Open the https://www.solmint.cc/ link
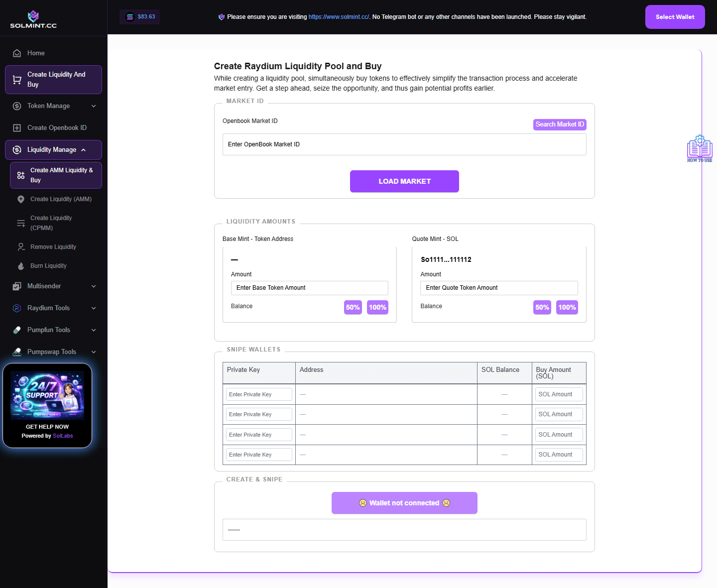Viewport: 717px width, 588px height. 338,16
